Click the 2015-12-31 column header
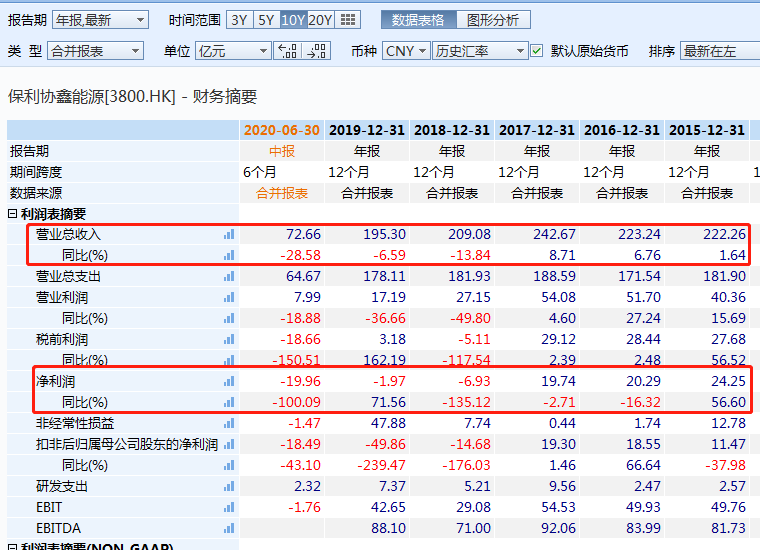Image resolution: width=760 pixels, height=550 pixels. (707, 130)
